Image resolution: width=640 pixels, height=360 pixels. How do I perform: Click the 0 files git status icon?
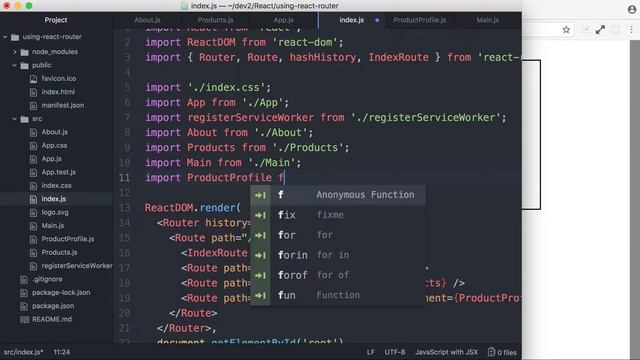pyautogui.click(x=491, y=352)
